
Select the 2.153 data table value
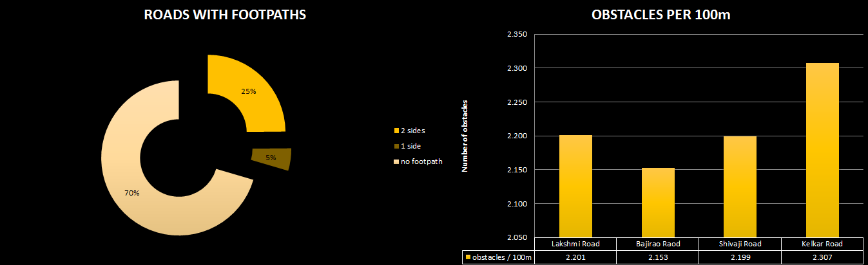(x=658, y=258)
